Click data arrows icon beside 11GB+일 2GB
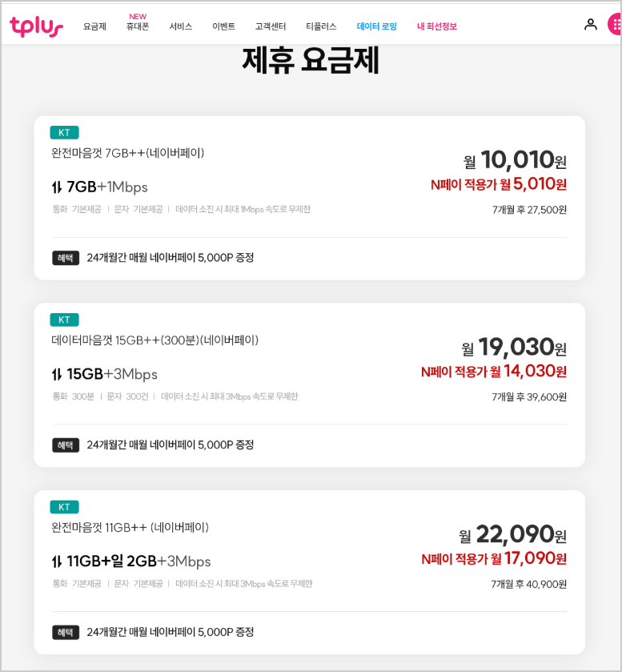The width and height of the screenshot is (622, 672). [x=57, y=561]
